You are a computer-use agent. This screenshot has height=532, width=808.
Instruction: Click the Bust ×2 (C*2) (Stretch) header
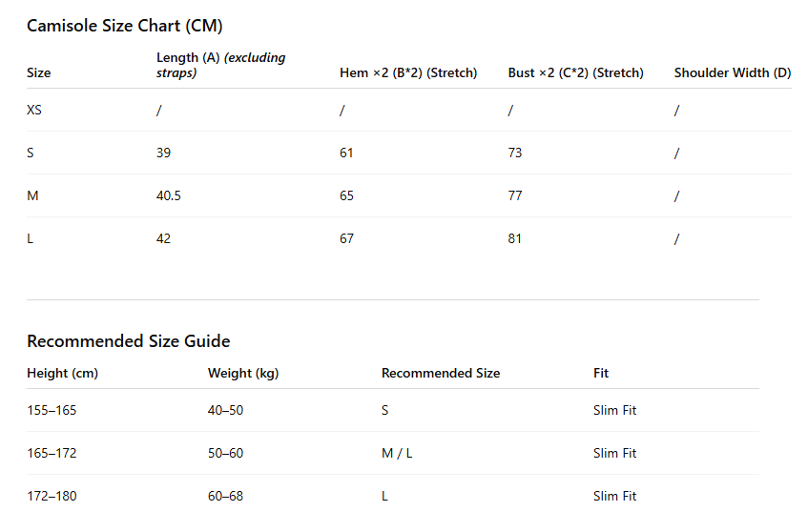[575, 72]
